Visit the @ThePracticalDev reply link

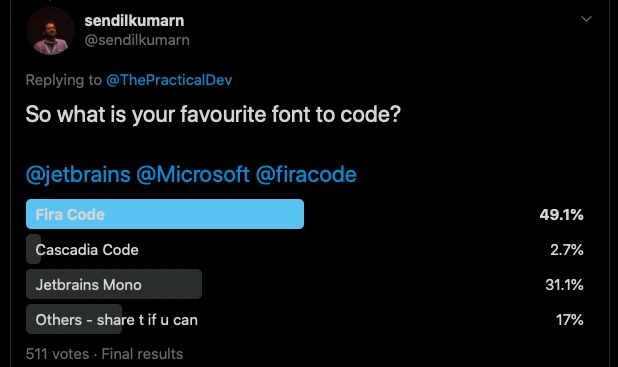click(x=169, y=80)
